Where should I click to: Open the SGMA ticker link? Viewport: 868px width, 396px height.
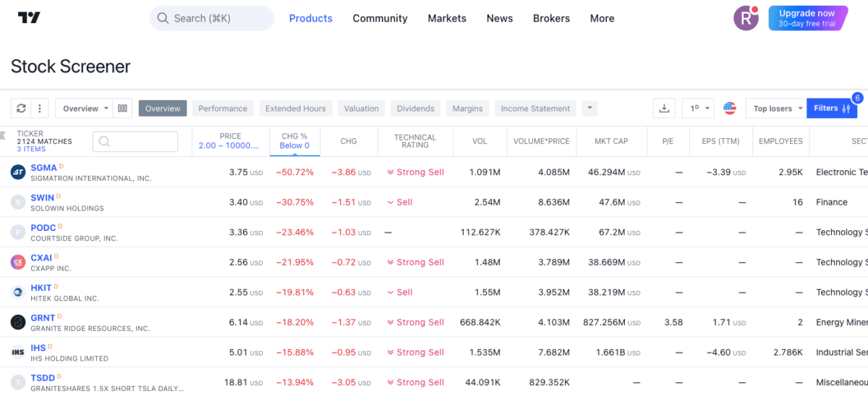tap(43, 168)
